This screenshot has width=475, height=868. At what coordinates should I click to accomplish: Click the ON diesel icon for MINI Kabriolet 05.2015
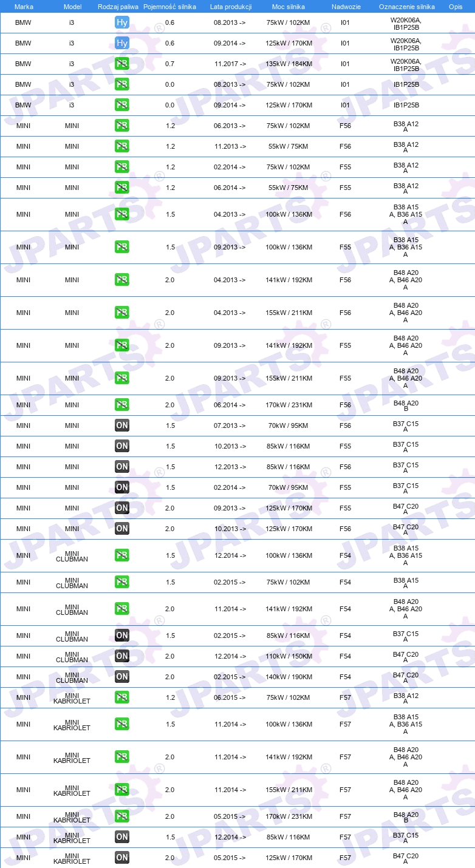click(122, 858)
